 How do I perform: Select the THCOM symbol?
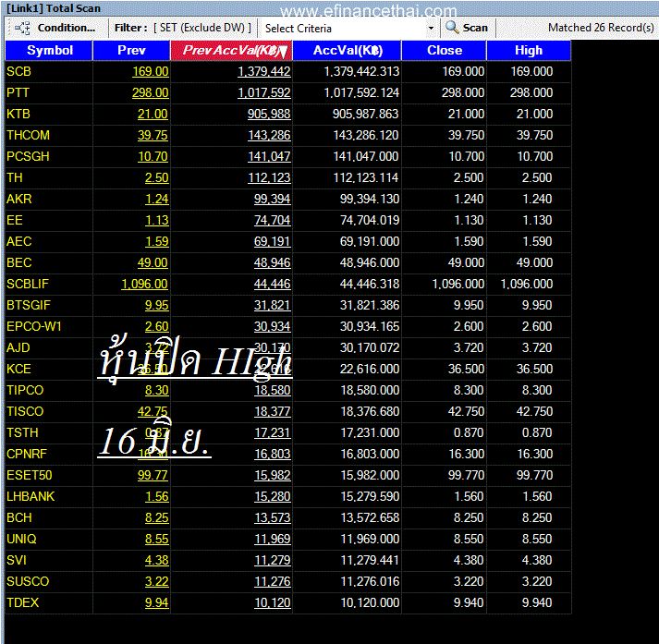28,135
